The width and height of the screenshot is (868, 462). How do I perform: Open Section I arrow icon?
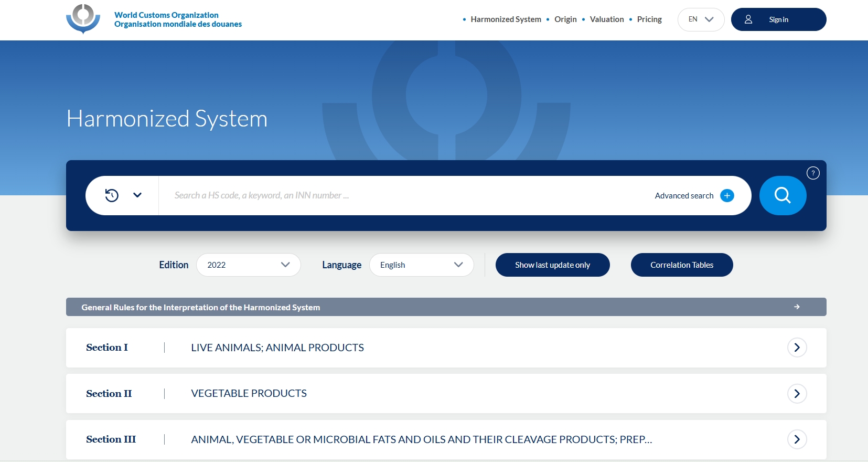pos(797,348)
